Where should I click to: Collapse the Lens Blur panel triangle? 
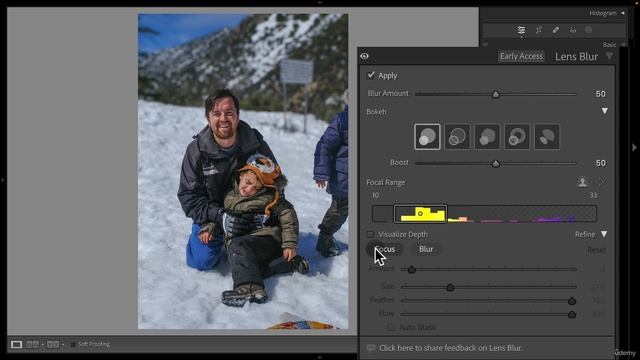point(609,56)
